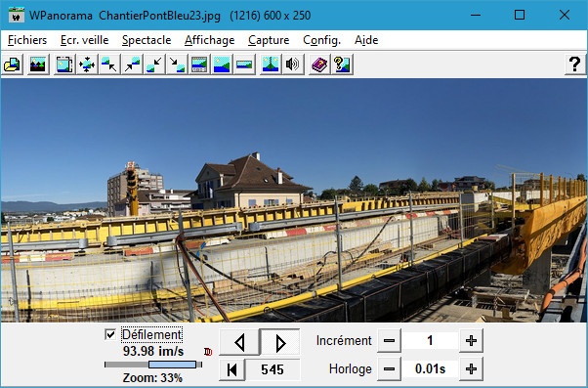
Task: Click the Incrément label
Action: pyautogui.click(x=344, y=341)
